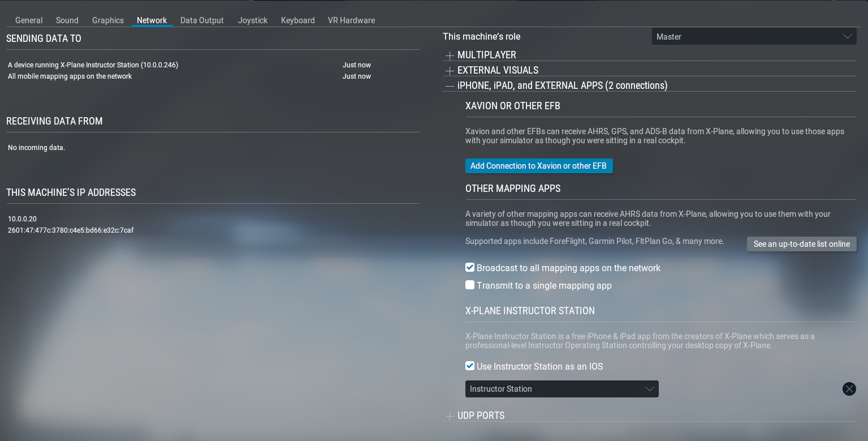Screen dimensions: 868x441
Task: Expand the UDP PORTS section
Action: [450, 416]
